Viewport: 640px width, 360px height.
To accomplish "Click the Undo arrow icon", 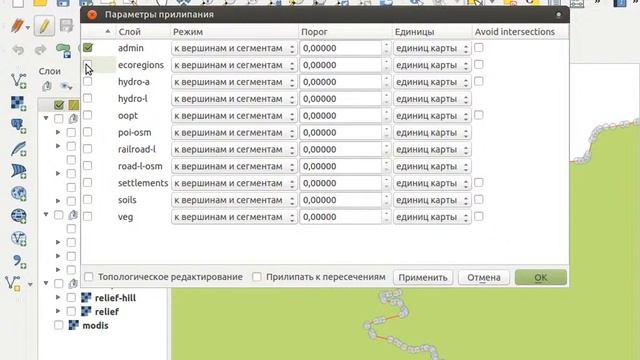I will click(18, 50).
